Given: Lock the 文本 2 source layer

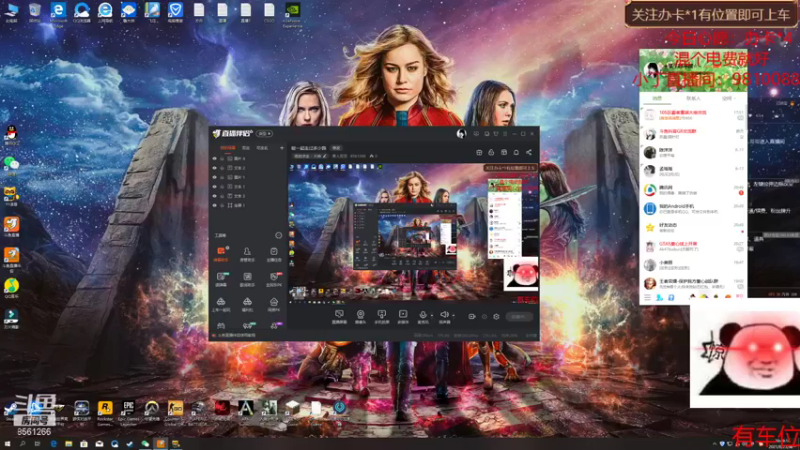Looking at the screenshot, I should coord(222,168).
